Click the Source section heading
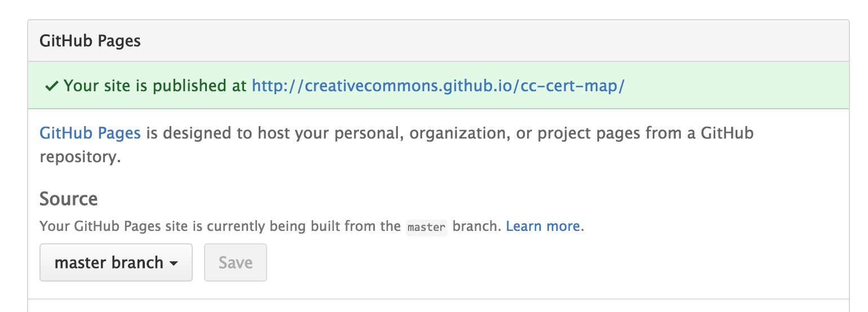Viewport: 868px width, 312px height. pyautogui.click(x=69, y=199)
